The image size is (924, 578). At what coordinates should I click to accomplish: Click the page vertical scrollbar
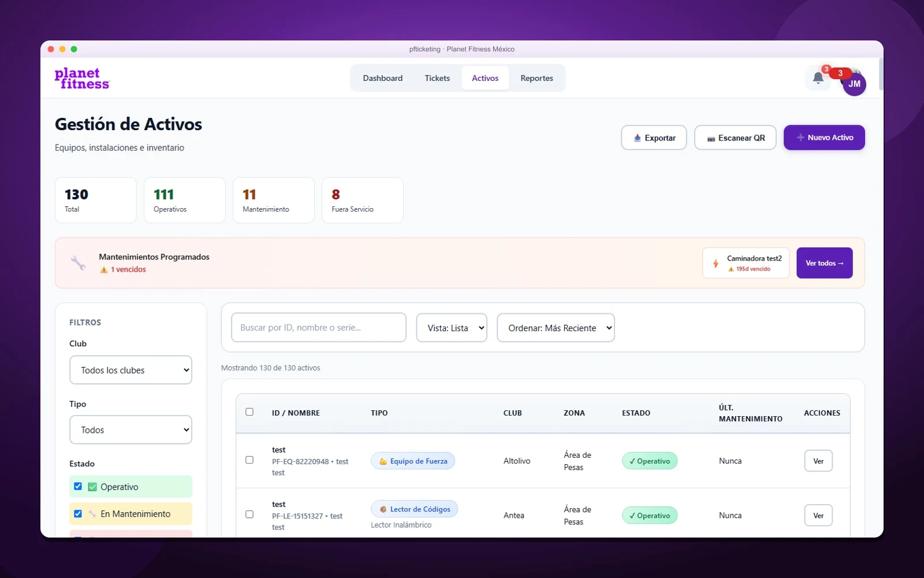coord(881,74)
